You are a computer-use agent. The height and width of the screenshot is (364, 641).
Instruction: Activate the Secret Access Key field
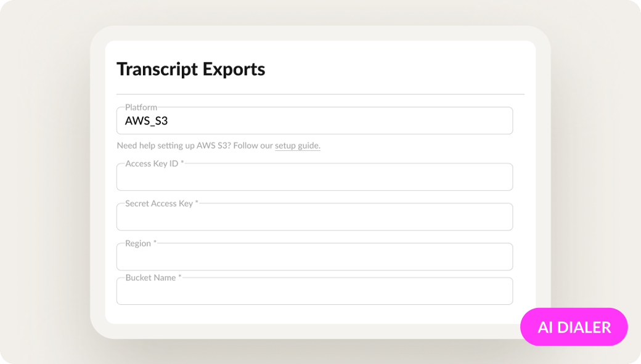click(314, 217)
